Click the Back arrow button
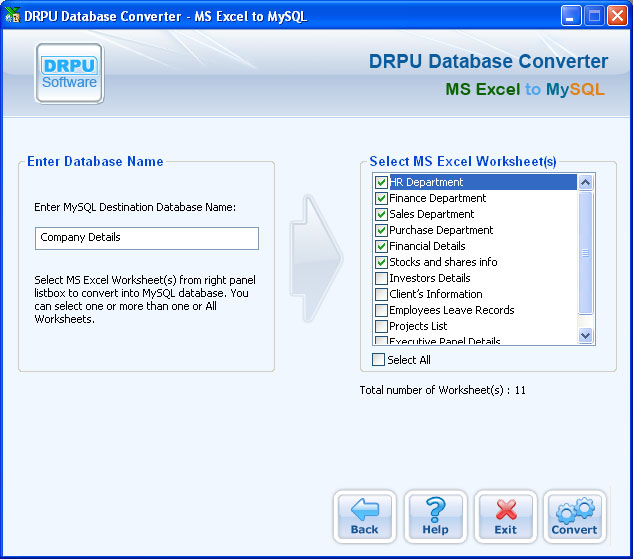 [x=365, y=516]
